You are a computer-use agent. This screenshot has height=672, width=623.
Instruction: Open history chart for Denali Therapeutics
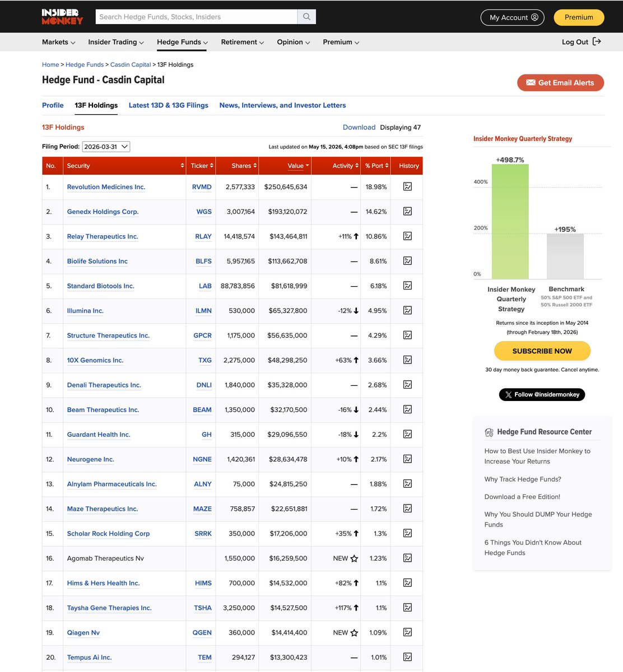coord(408,385)
